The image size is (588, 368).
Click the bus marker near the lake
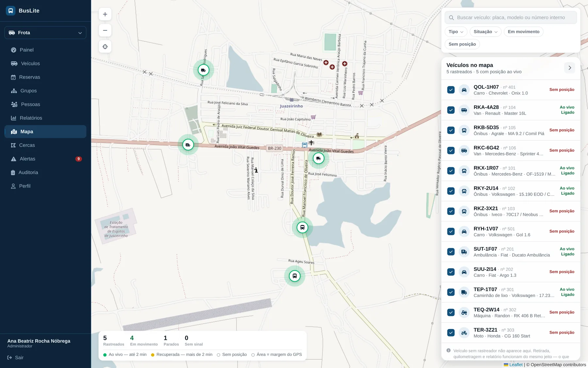[302, 227]
